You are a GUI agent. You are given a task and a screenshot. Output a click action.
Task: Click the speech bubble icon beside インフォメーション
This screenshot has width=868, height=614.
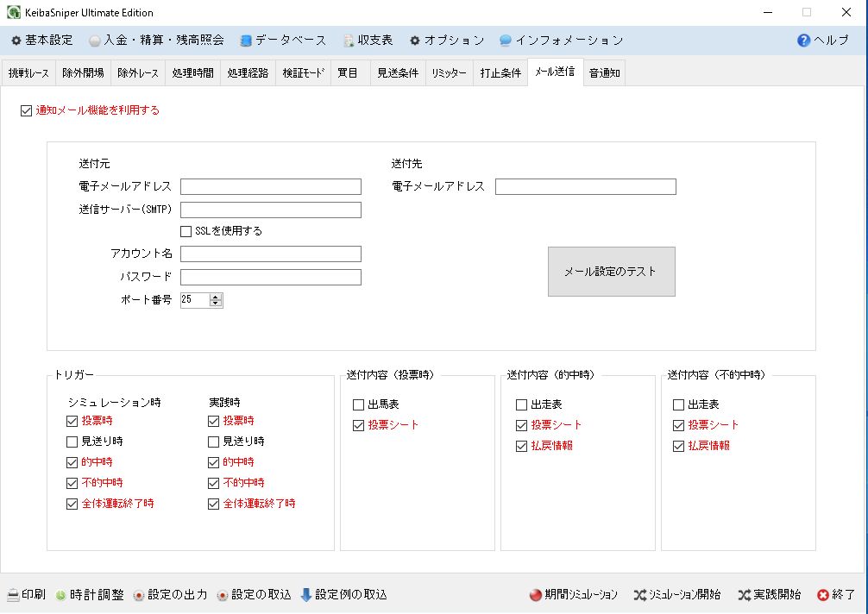pos(506,41)
